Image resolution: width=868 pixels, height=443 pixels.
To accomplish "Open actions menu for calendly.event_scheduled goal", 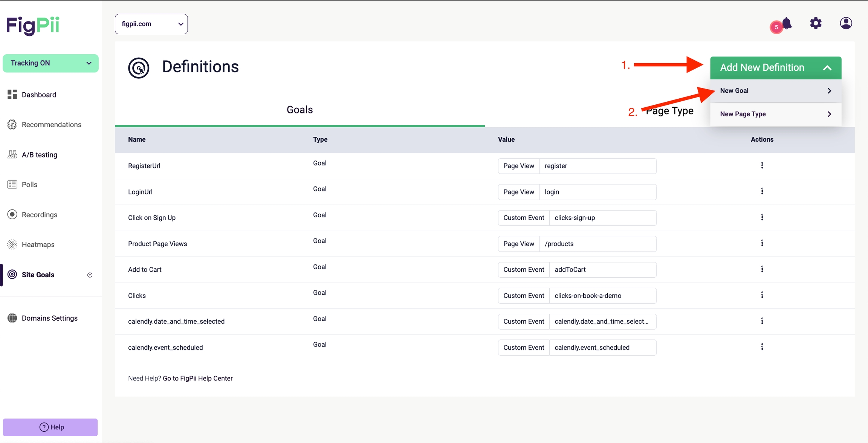I will point(762,347).
